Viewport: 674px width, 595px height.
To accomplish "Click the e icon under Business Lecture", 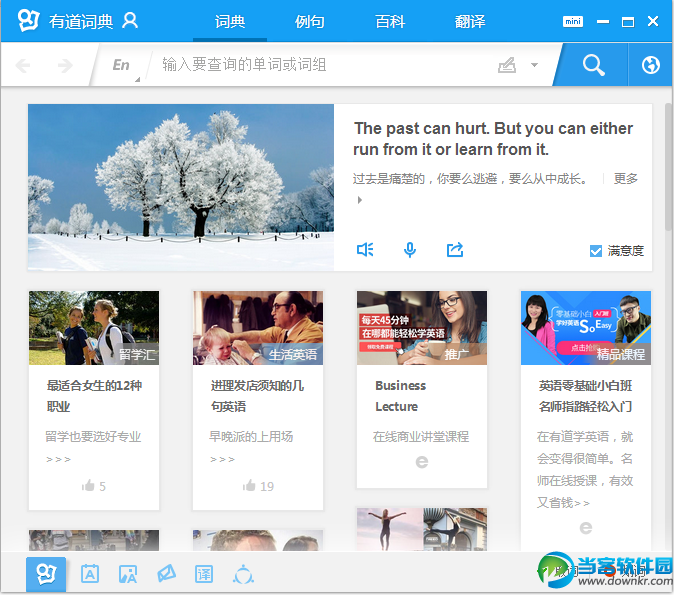I will point(422,462).
